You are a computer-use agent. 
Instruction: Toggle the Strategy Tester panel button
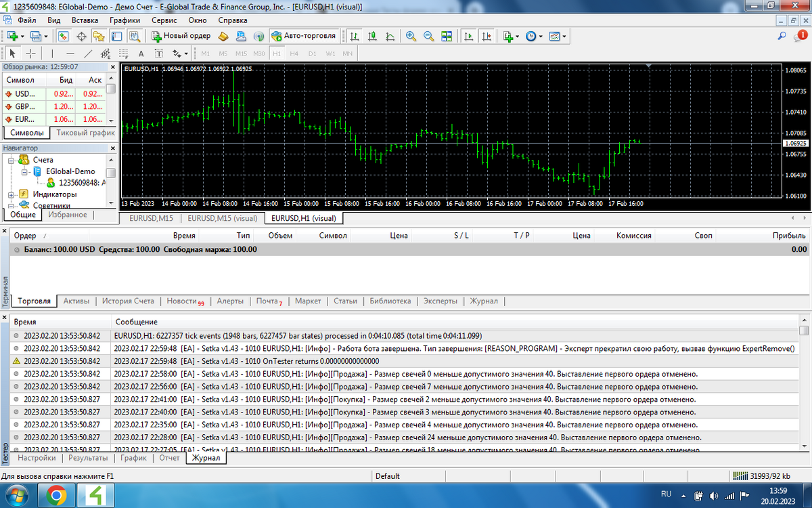(135, 36)
